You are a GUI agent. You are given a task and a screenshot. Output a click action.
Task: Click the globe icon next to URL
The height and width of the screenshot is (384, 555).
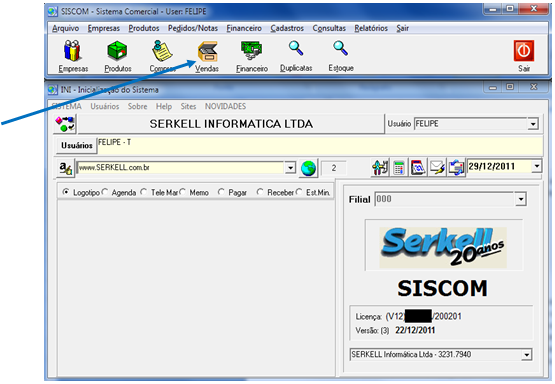[x=308, y=168]
